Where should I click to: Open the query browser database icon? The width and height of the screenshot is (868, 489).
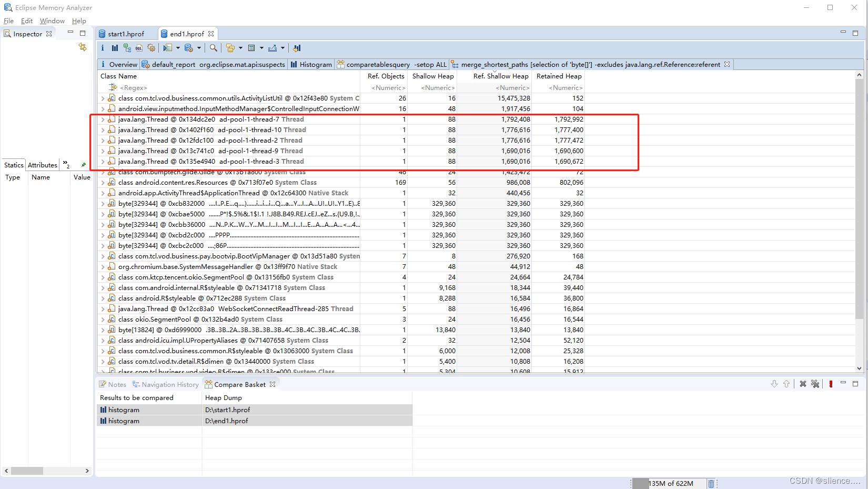click(189, 48)
